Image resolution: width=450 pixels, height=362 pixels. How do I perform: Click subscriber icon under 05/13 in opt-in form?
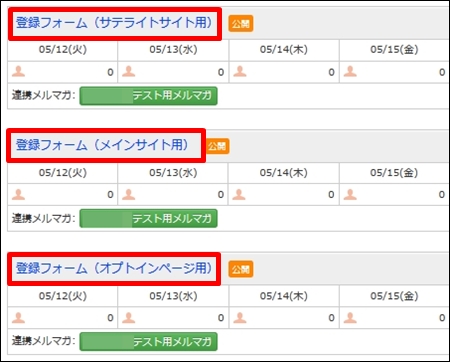coord(128,318)
